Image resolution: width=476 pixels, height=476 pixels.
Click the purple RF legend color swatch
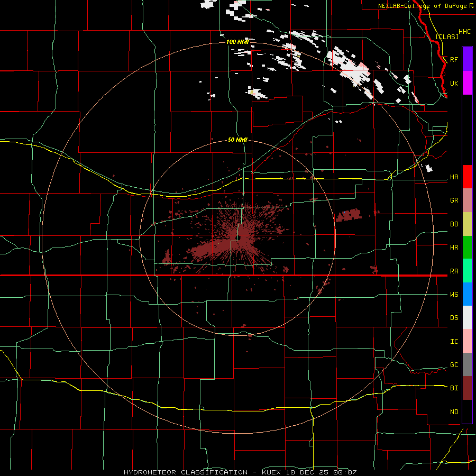pyautogui.click(x=467, y=59)
